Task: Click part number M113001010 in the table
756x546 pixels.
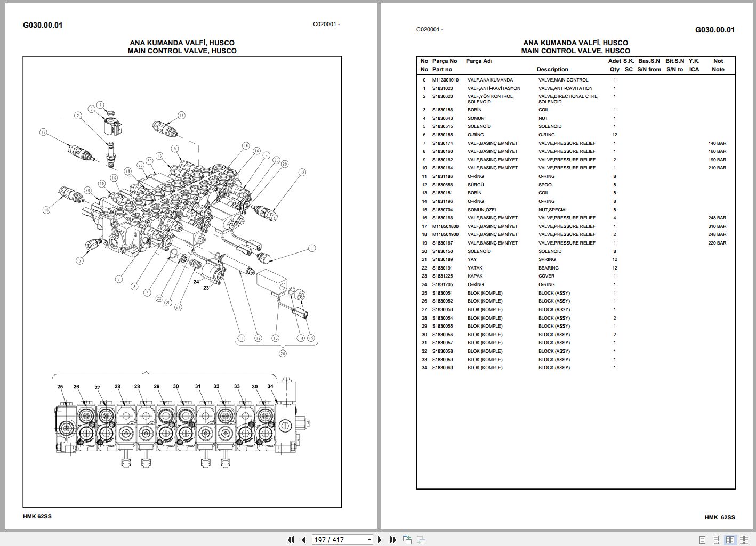Action: [445, 80]
